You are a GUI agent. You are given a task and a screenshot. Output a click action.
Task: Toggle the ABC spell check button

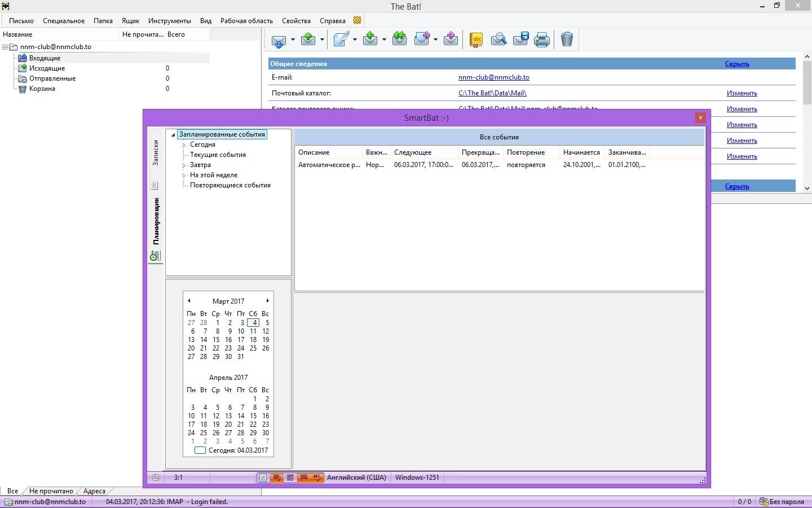click(317, 478)
